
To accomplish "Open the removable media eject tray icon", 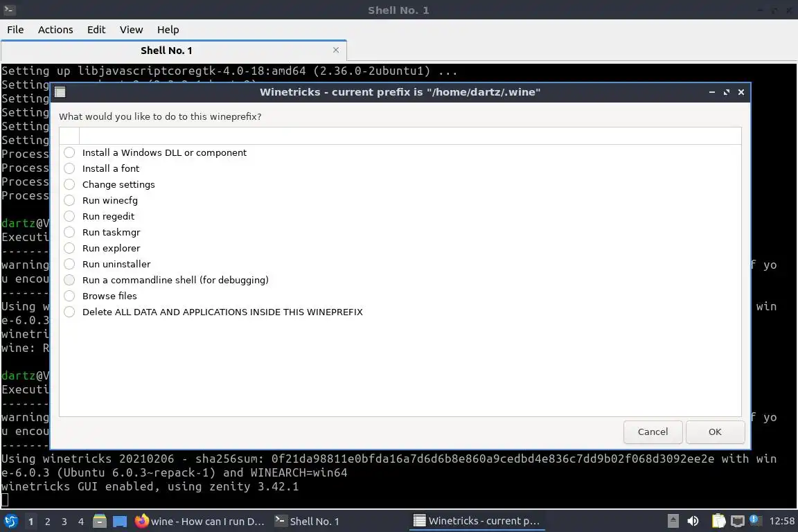I will [673, 521].
